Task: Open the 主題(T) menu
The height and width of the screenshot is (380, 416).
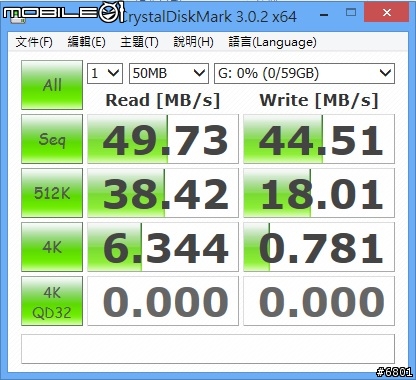Action: tap(139, 42)
